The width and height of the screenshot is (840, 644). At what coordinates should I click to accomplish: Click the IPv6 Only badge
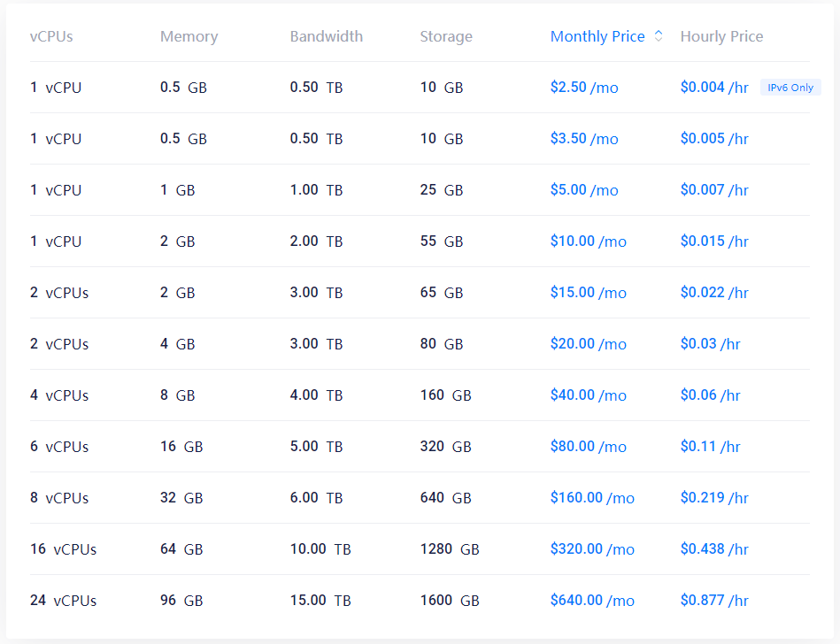click(x=790, y=88)
